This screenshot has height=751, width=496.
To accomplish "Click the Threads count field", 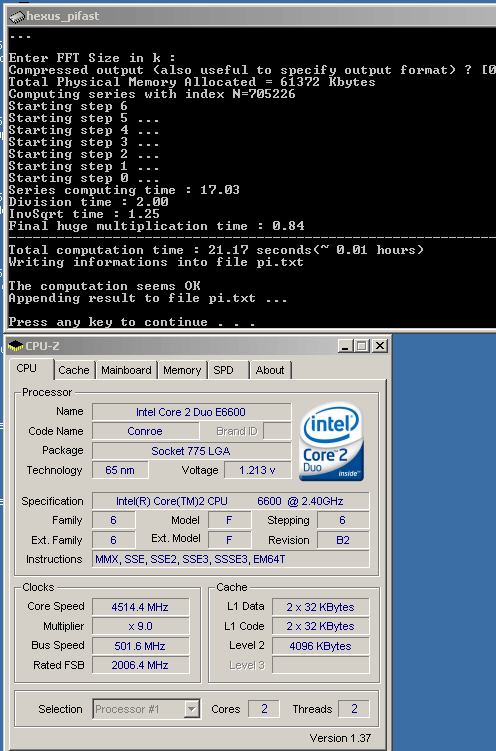I will (354, 709).
